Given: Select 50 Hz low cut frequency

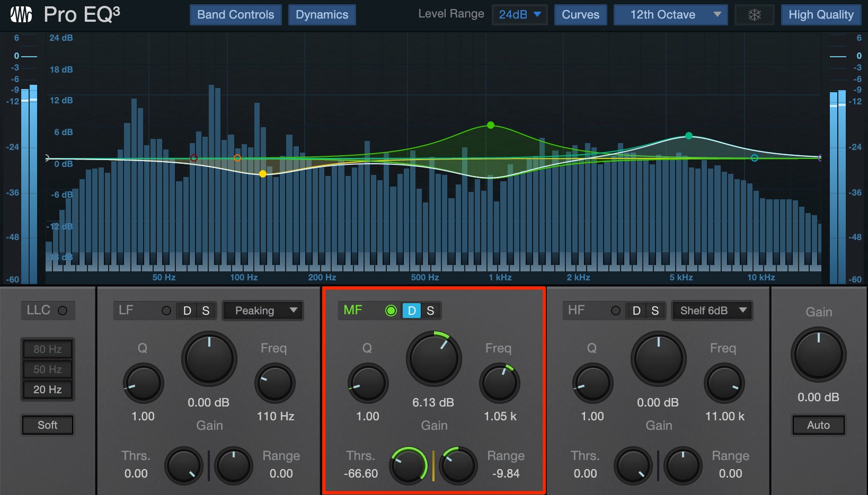Looking at the screenshot, I should [48, 369].
